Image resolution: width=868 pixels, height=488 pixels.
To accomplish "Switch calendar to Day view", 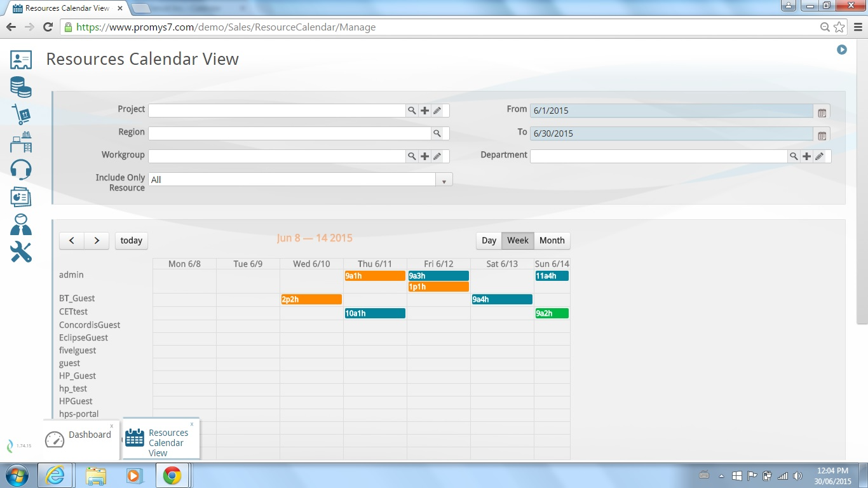I will tap(489, 241).
